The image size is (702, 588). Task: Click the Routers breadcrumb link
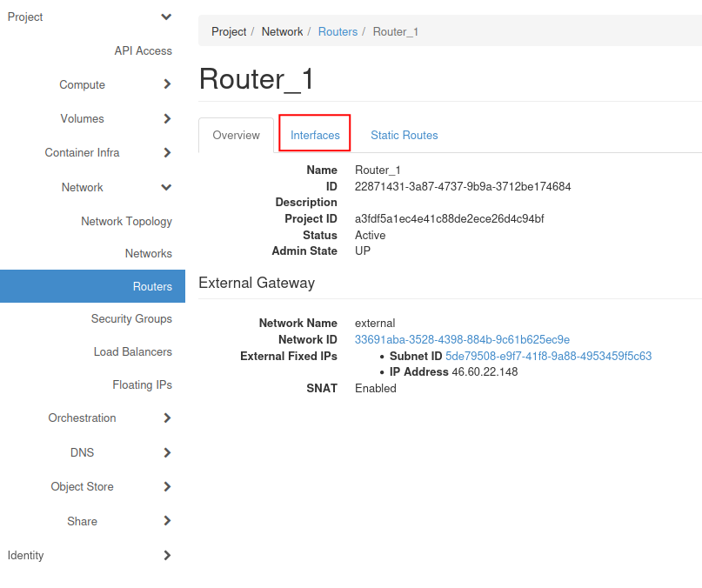point(338,32)
